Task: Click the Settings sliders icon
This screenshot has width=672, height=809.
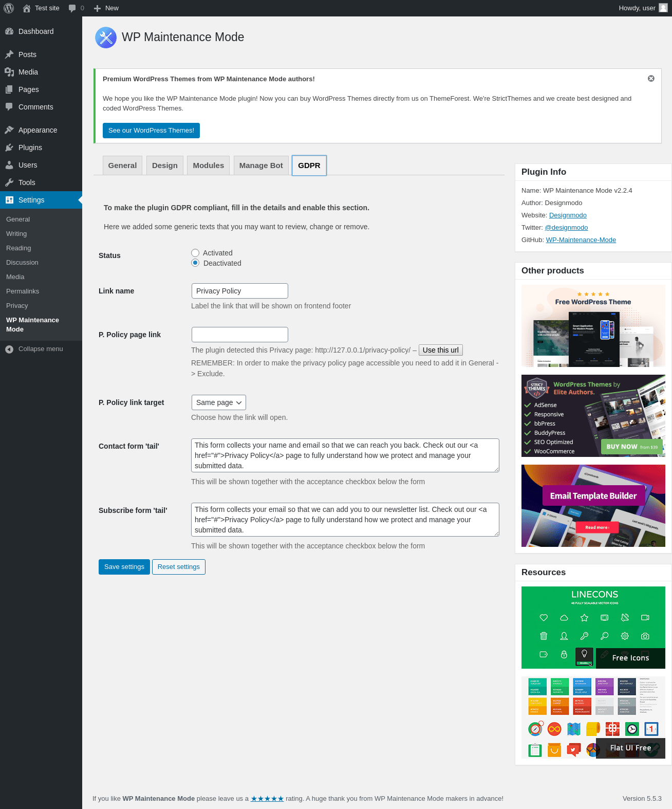Action: pos(9,200)
